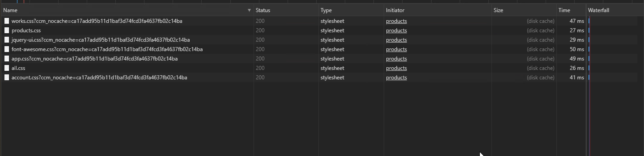Screen dimensions: 644x156
Task: Sort by the Status column header
Action: click(286, 10)
